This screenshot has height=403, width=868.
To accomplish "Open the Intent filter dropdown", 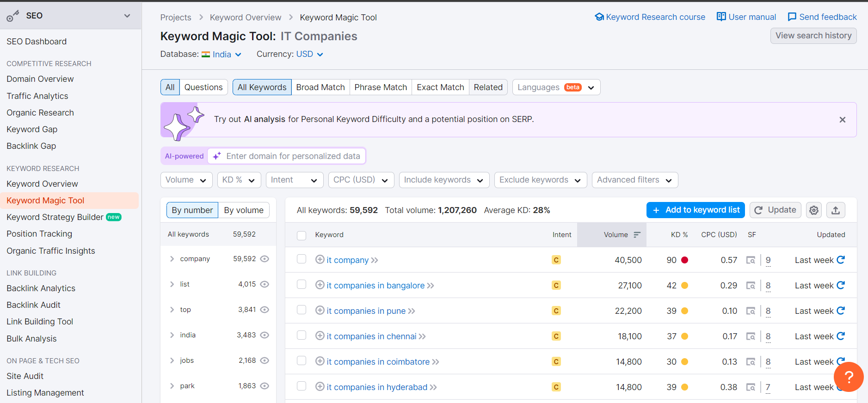I will click(295, 180).
